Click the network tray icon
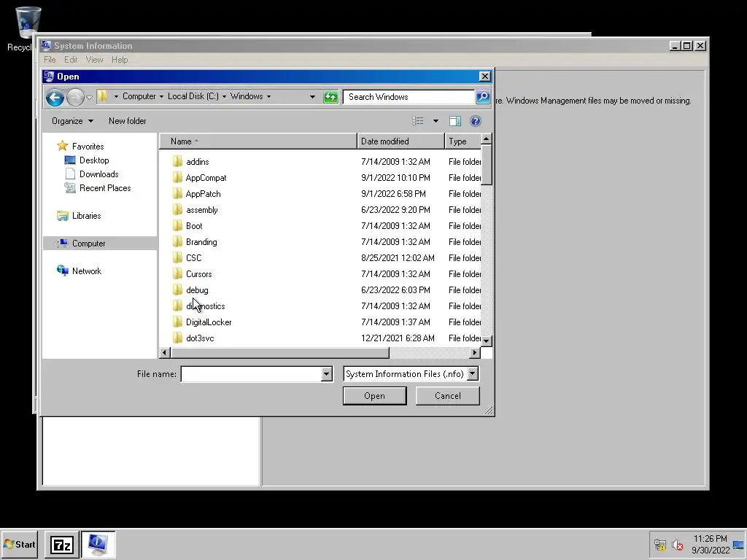 tap(659, 545)
